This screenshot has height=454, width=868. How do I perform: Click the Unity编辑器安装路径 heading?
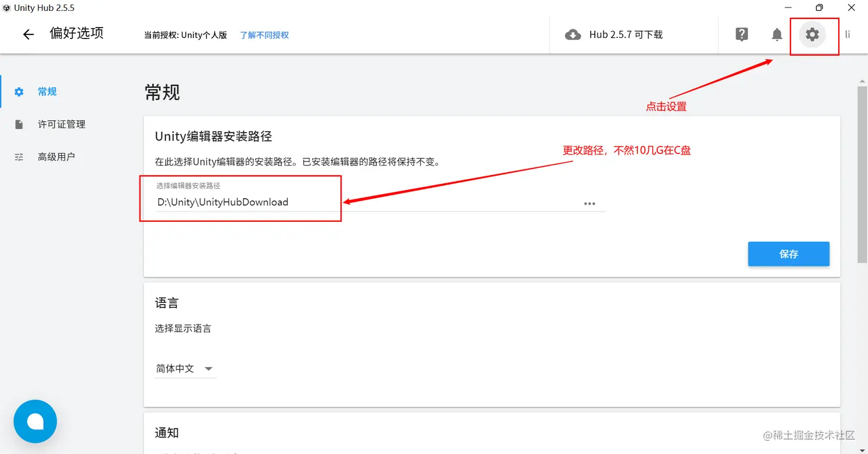tap(213, 137)
